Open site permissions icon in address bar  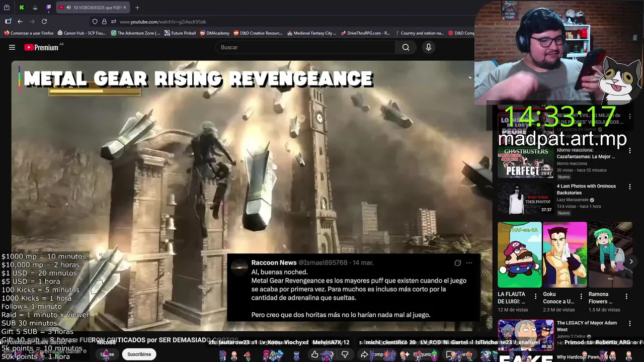114,22
